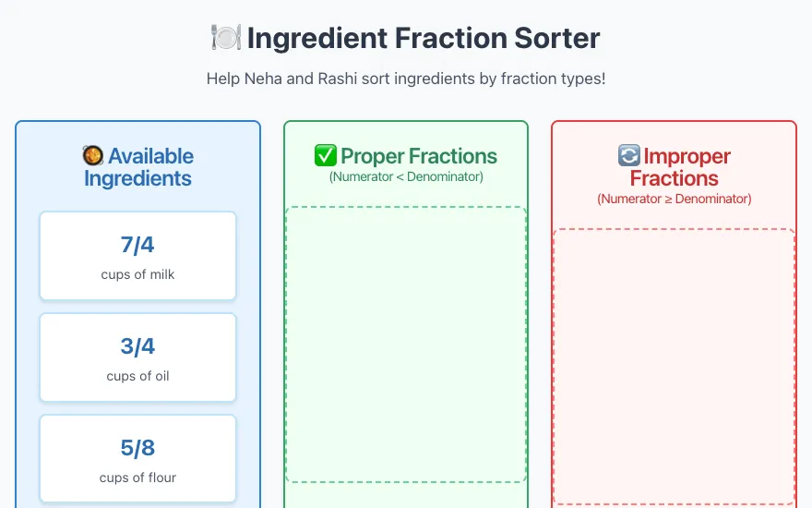Click the Numerator < Denominator hint
The image size is (812, 508).
(x=406, y=176)
